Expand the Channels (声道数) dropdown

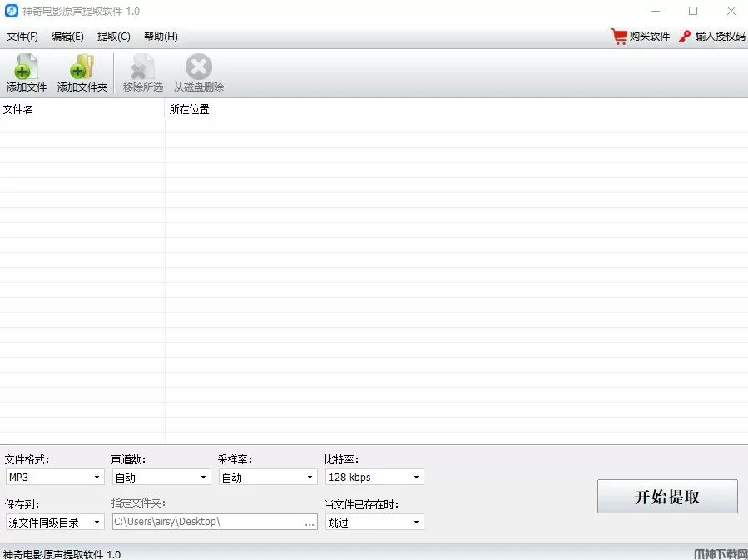pos(161,477)
